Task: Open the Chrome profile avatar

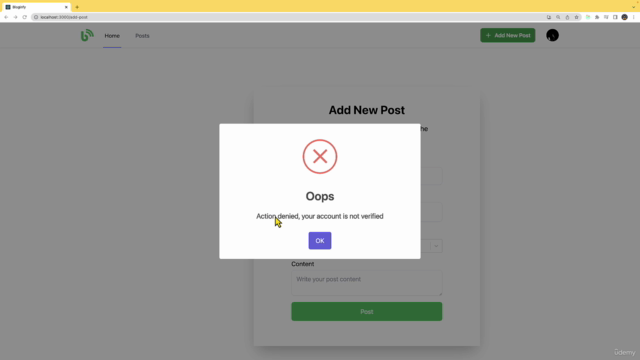Action: pyautogui.click(x=624, y=17)
